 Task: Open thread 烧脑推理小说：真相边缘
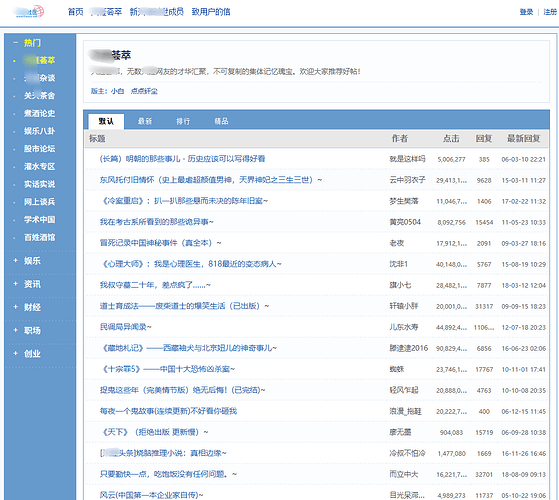[x=163, y=453]
